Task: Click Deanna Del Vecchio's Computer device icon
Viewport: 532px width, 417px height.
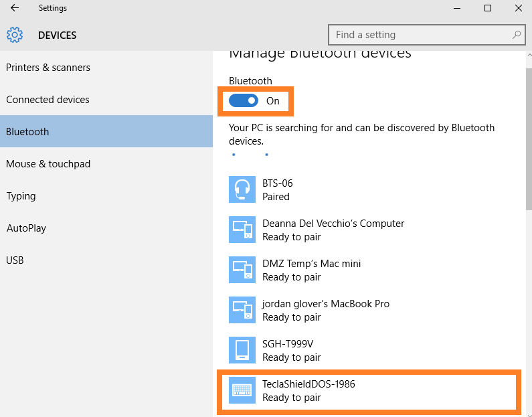Action: (242, 230)
